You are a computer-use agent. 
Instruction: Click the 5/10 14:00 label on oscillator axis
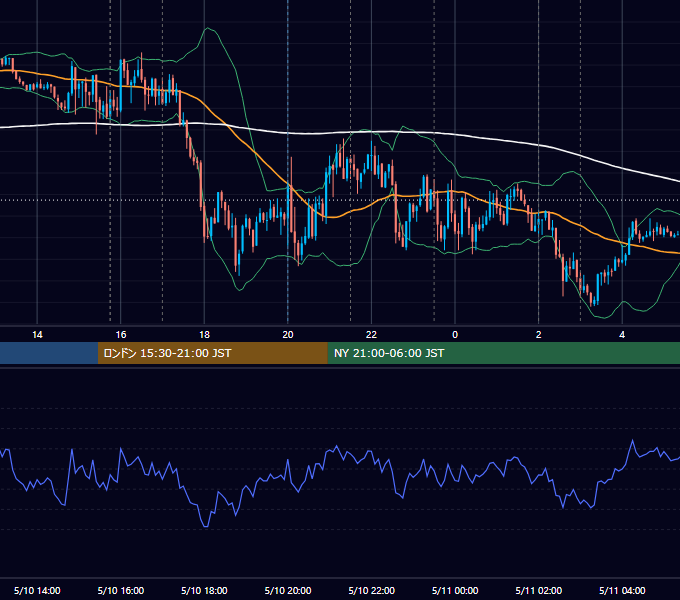click(37, 590)
